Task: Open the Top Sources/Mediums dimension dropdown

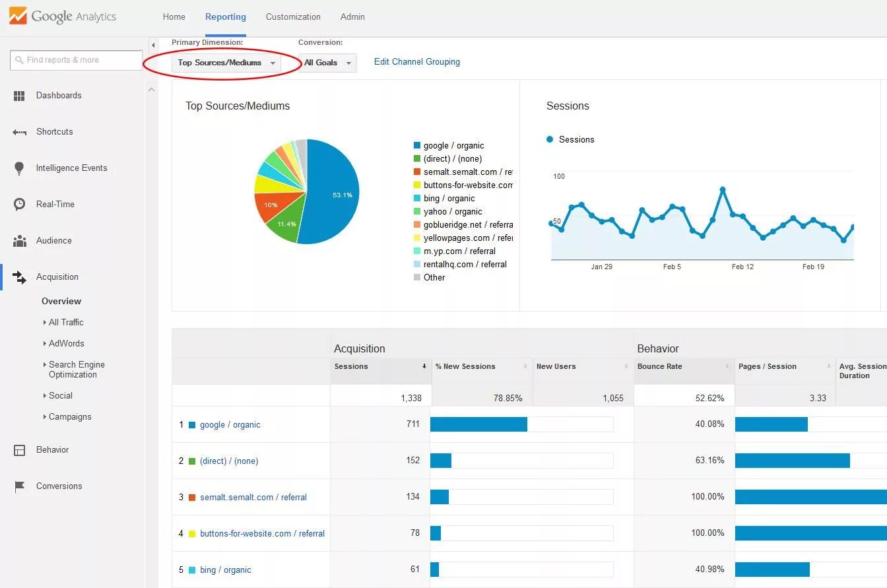Action: pos(226,63)
